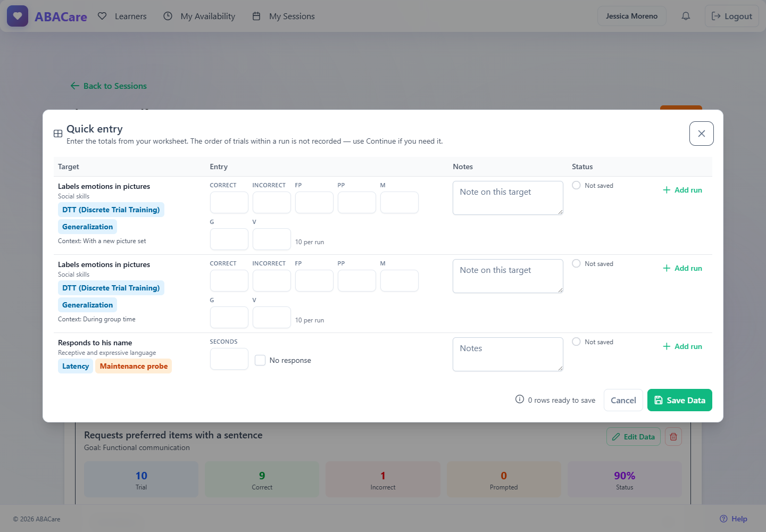Close the Quick entry dialog
The image size is (766, 532).
pyautogui.click(x=701, y=134)
